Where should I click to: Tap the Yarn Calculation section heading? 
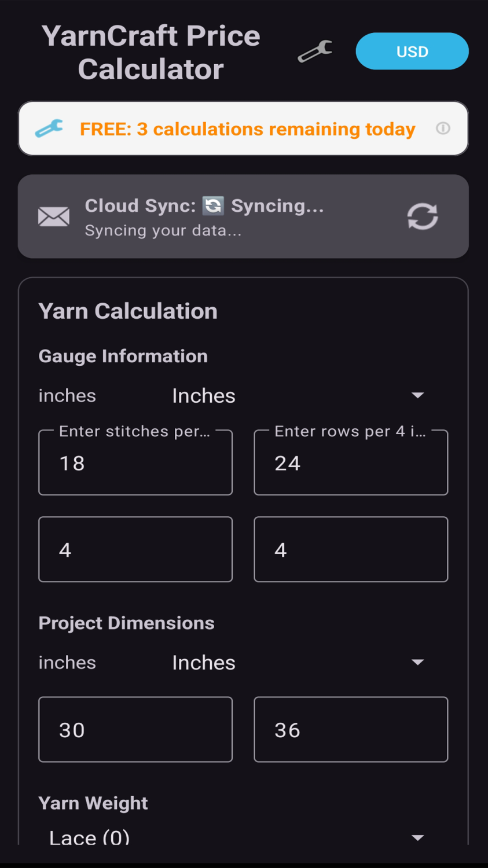tap(128, 311)
